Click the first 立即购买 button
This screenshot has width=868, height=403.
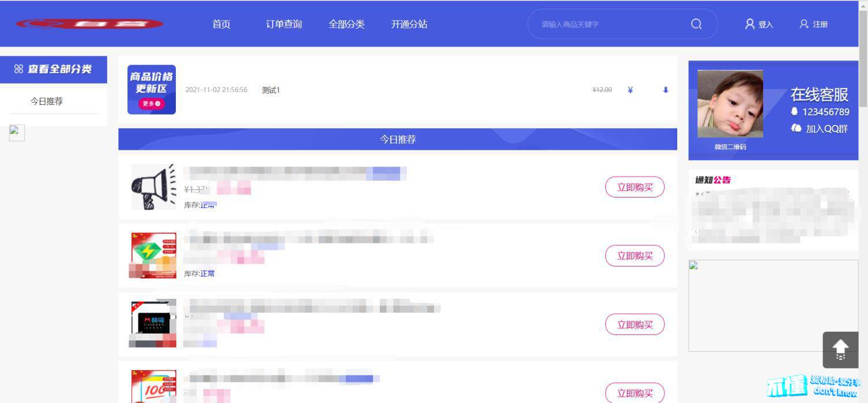(x=635, y=187)
